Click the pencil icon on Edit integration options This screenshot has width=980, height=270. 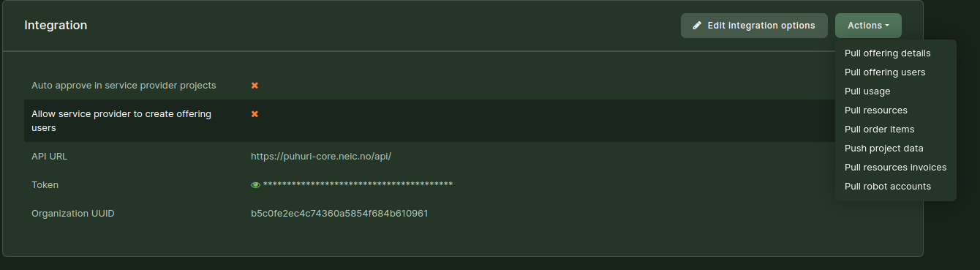(697, 26)
